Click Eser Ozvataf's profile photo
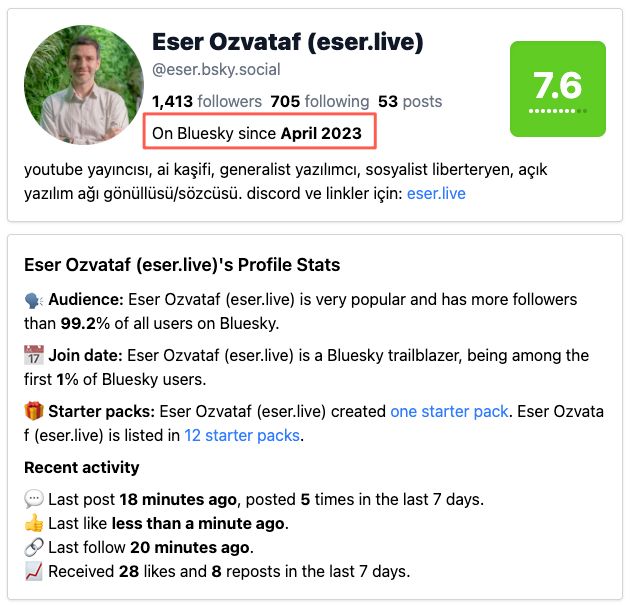 pyautogui.click(x=84, y=85)
